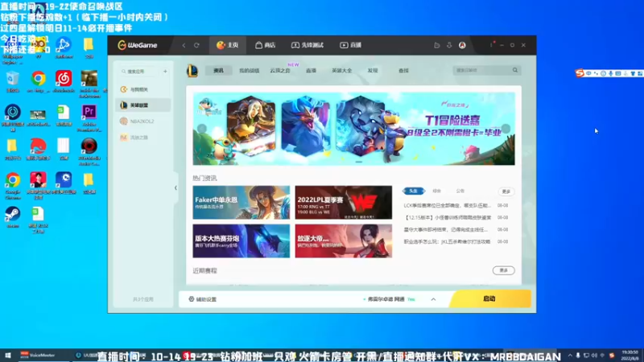Switch to the 发现 tab

point(373,71)
